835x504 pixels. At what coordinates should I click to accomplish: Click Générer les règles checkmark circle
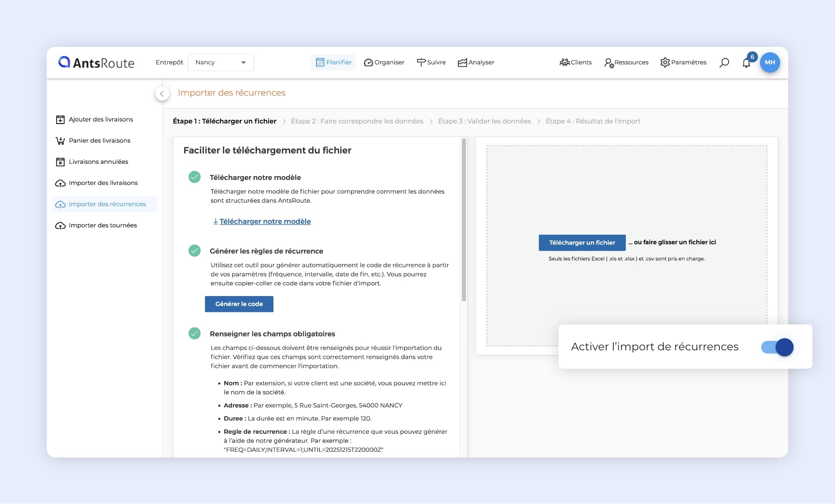[195, 251]
